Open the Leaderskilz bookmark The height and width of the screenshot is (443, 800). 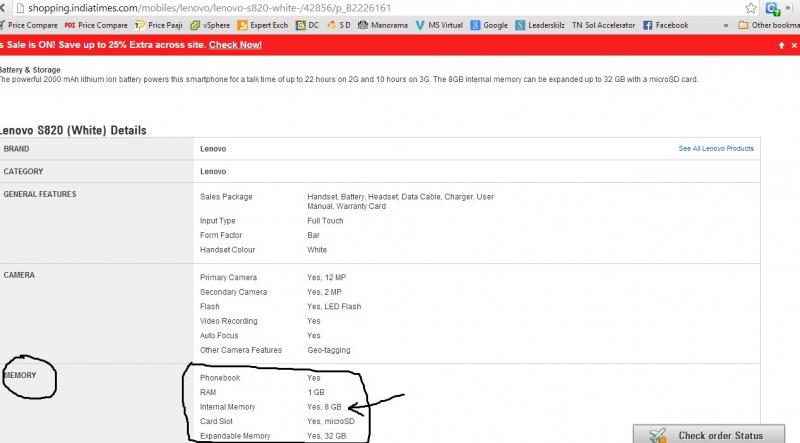[540, 25]
